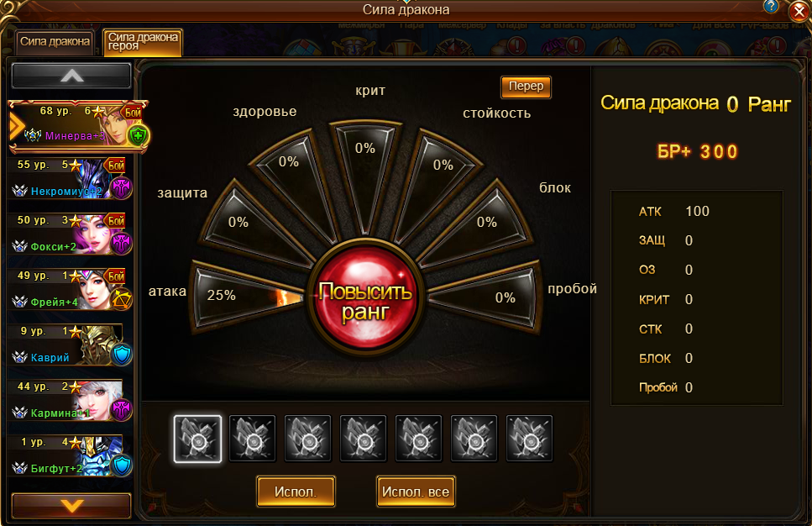Click the fourth dragon stone slot
This screenshot has height=526, width=812.
[x=363, y=439]
